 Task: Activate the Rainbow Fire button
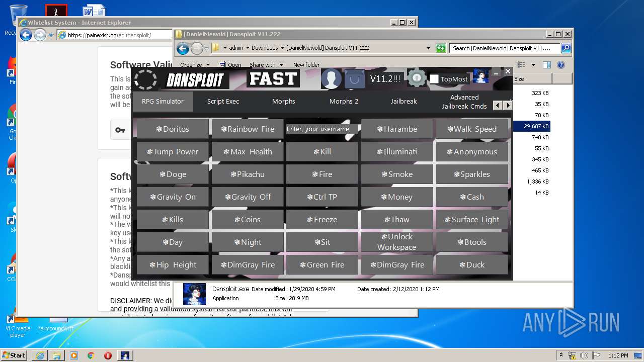tap(248, 129)
